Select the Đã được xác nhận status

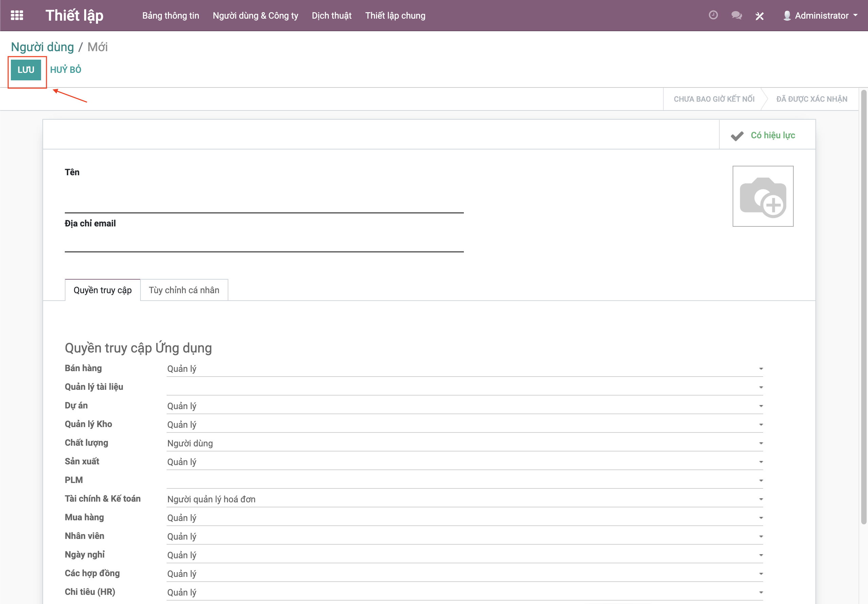tap(811, 99)
